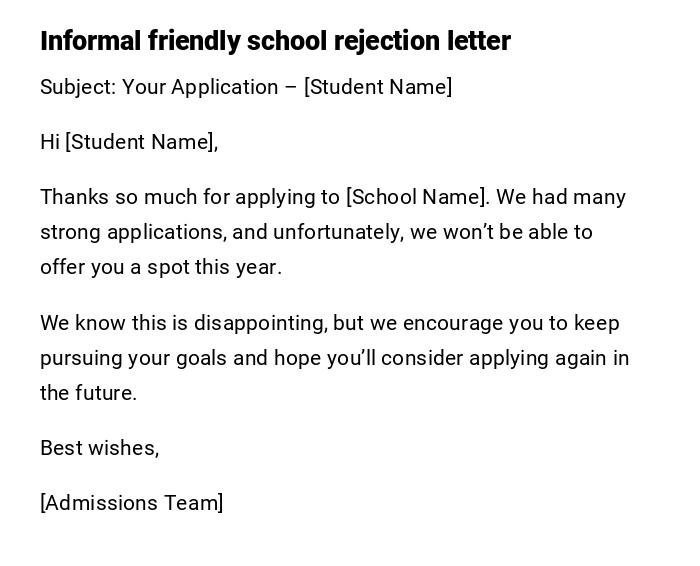Click '[Student Name]' placeholder in the subject line
Image resolution: width=700 pixels, height=566 pixels.
378,87
